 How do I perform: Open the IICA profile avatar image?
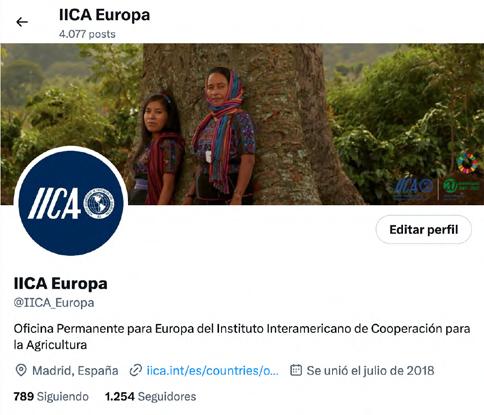point(71,203)
